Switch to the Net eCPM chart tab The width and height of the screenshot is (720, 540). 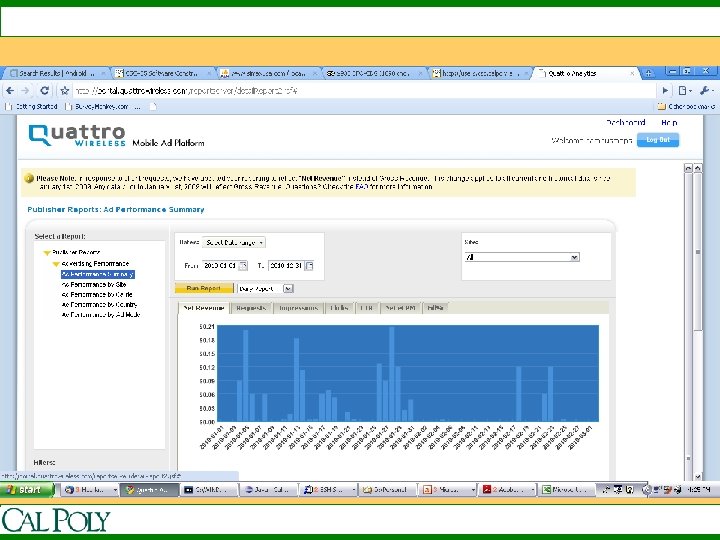400,308
